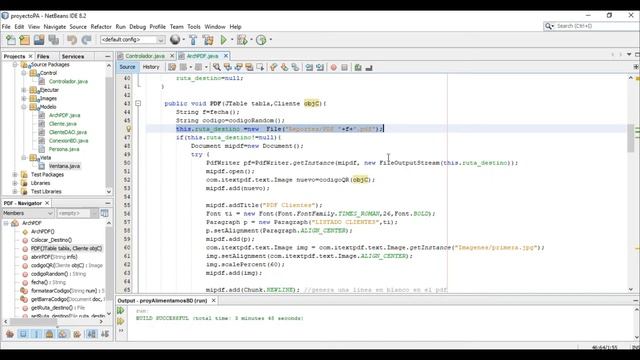
Task: Open the Navigate menu
Action: pos(55,27)
